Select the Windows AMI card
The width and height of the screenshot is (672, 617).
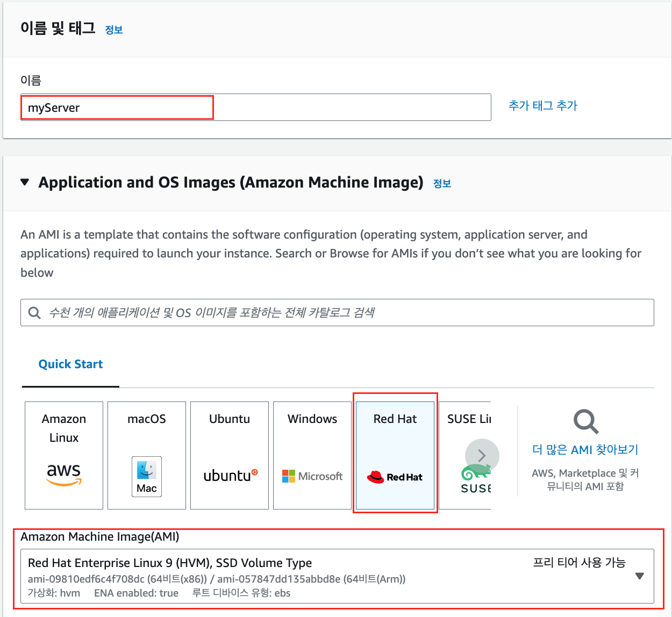pyautogui.click(x=312, y=455)
